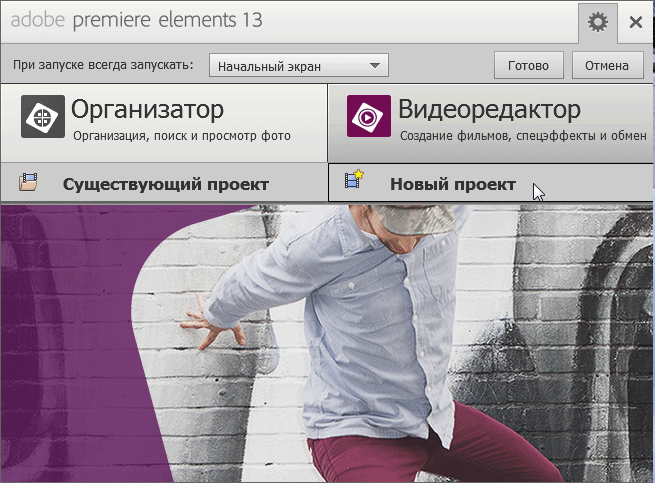Click the new project filmstrip star icon
This screenshot has width=655, height=483.
coord(354,179)
